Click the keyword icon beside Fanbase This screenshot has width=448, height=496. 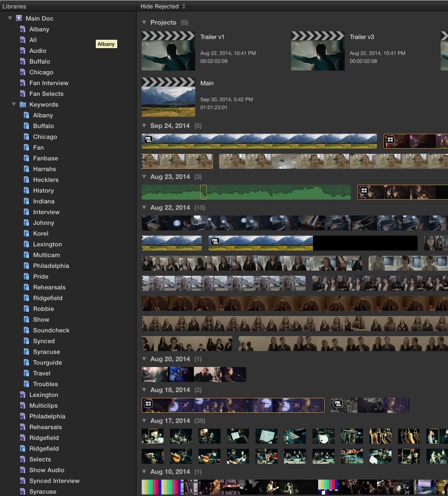pos(27,158)
